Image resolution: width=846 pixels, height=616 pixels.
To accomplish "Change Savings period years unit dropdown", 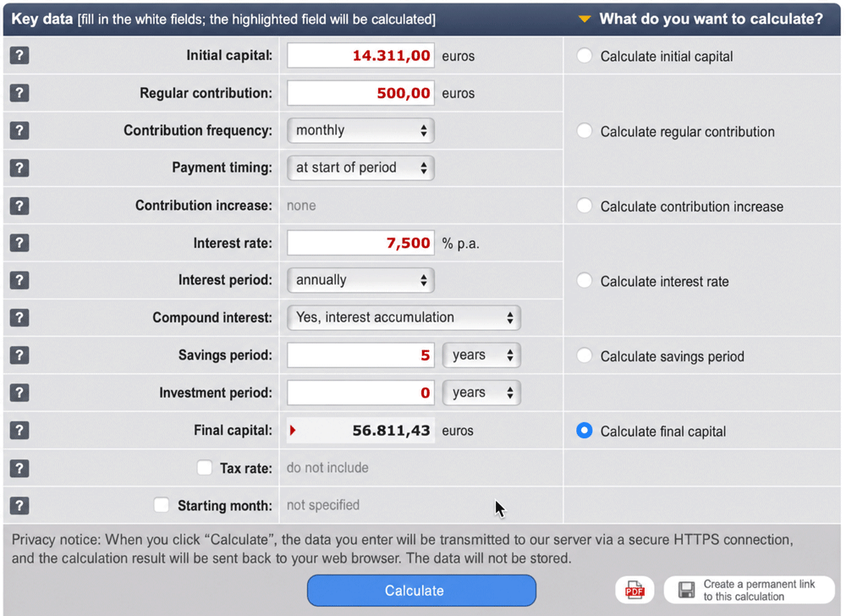I will 482,355.
